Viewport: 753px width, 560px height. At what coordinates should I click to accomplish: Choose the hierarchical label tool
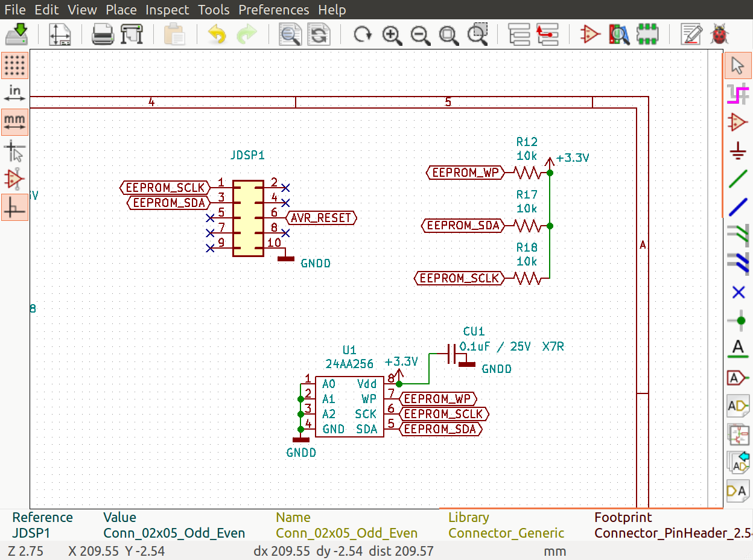pyautogui.click(x=737, y=406)
